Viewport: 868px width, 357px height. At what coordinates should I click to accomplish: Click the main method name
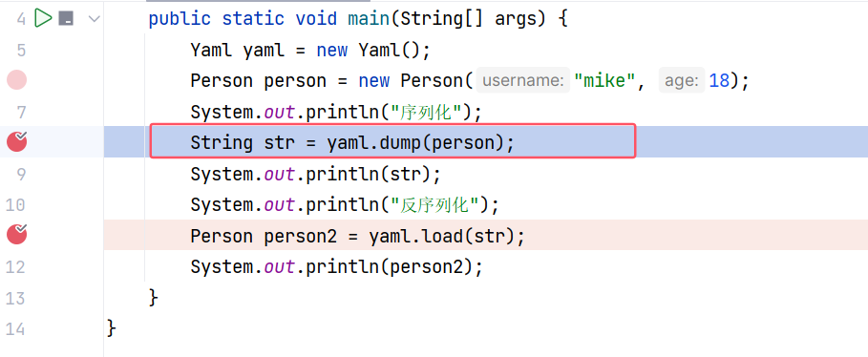pyautogui.click(x=369, y=19)
